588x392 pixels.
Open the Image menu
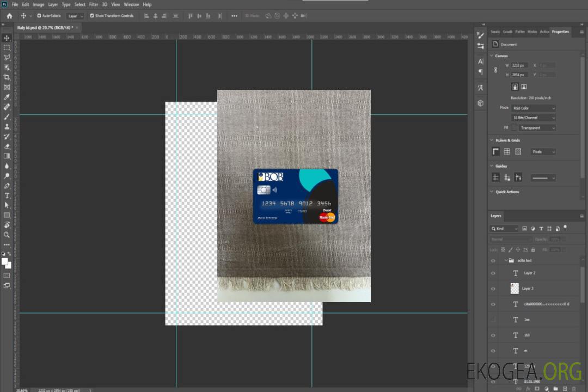pyautogui.click(x=38, y=4)
